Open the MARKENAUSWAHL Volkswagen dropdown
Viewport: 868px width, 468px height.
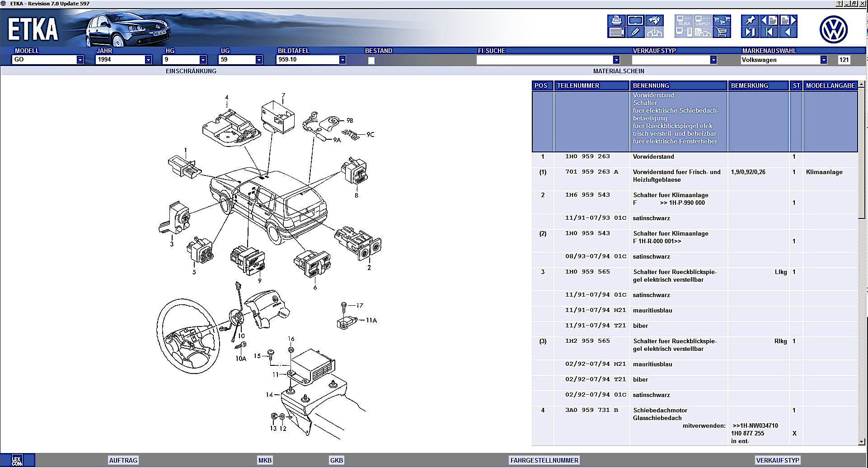pyautogui.click(x=824, y=60)
